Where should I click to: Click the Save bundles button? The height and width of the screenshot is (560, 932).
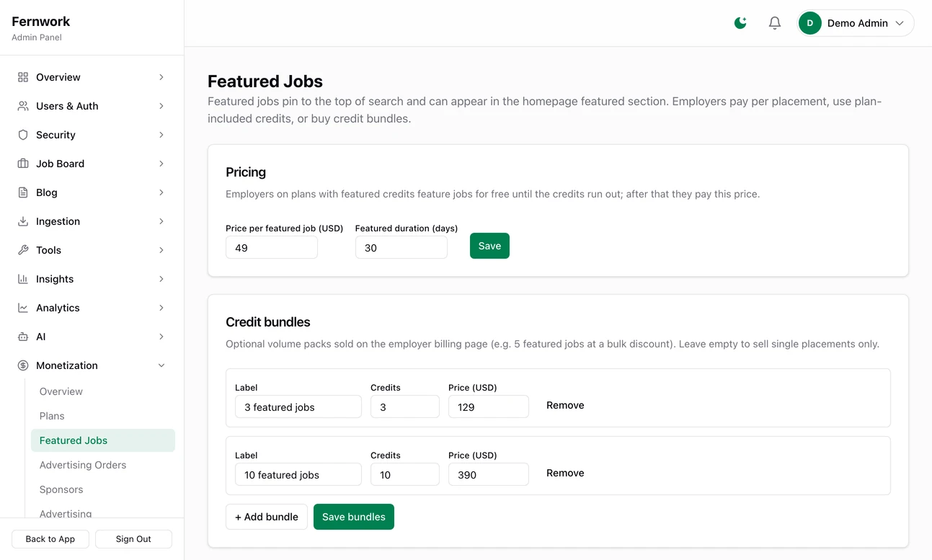click(x=354, y=517)
